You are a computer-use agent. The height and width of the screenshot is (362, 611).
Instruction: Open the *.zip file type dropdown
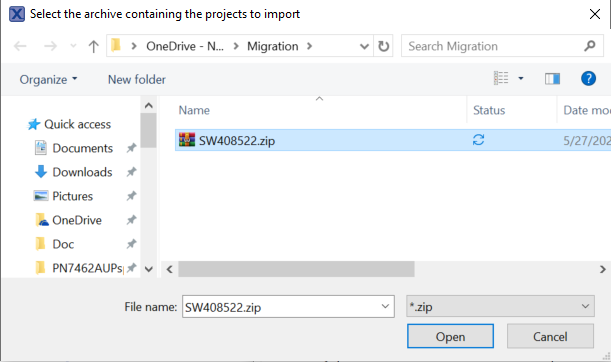pos(500,307)
